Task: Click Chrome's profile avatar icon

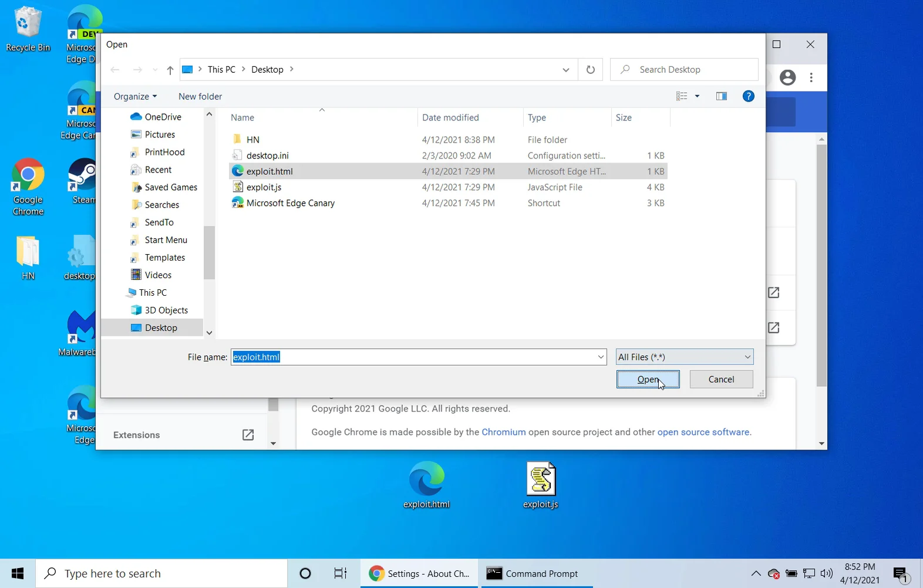Action: pos(787,77)
